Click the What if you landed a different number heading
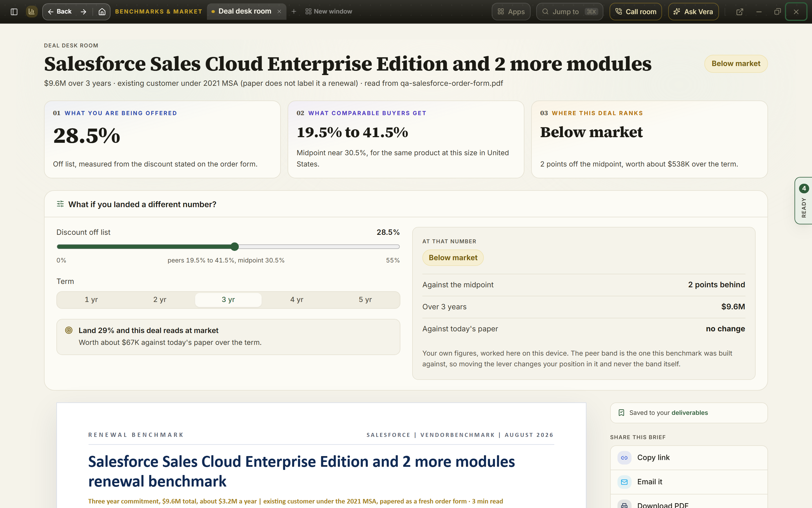Viewport: 812px width, 508px height. (142, 204)
